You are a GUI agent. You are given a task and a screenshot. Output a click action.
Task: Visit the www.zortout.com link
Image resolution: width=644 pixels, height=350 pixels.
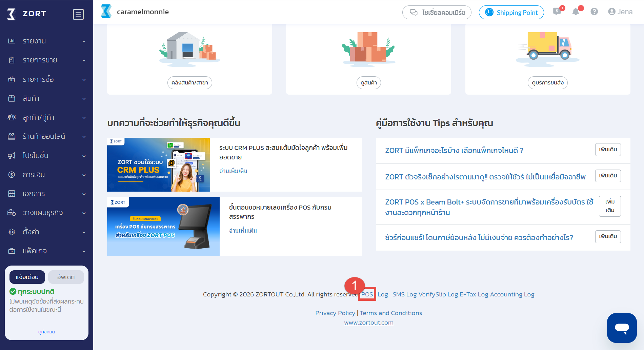click(x=369, y=323)
